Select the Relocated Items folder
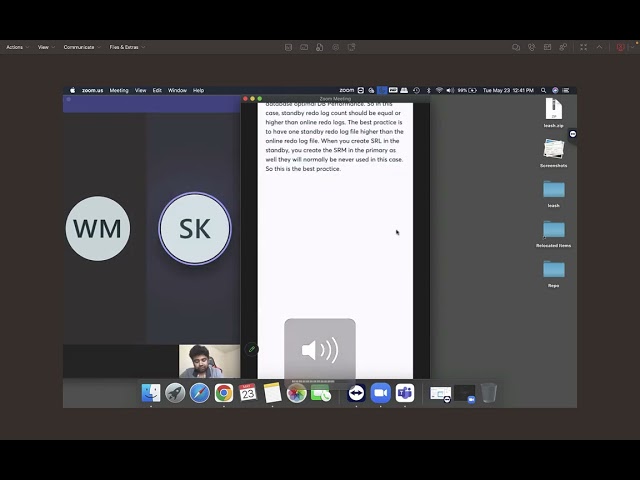This screenshot has width=640, height=480. (553, 233)
